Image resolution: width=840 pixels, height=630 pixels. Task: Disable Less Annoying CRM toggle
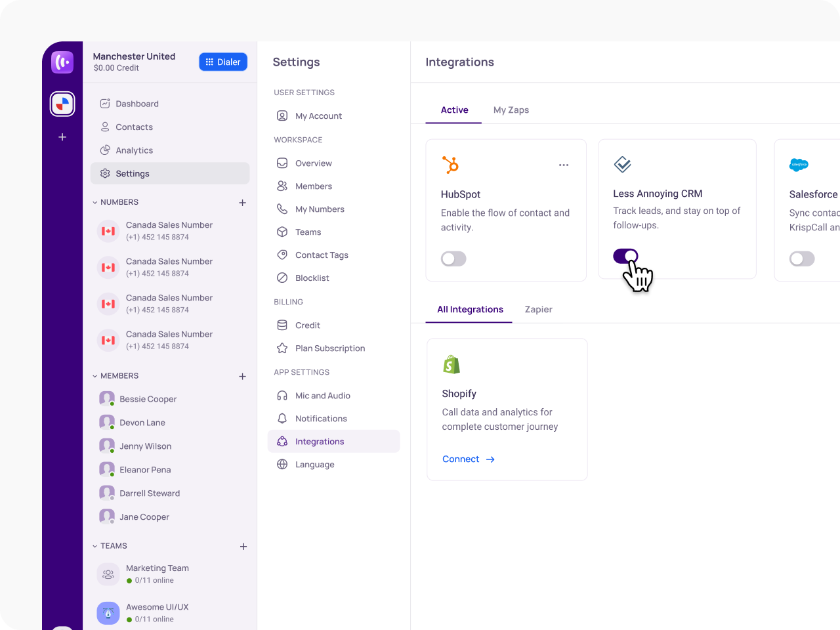[x=625, y=256]
